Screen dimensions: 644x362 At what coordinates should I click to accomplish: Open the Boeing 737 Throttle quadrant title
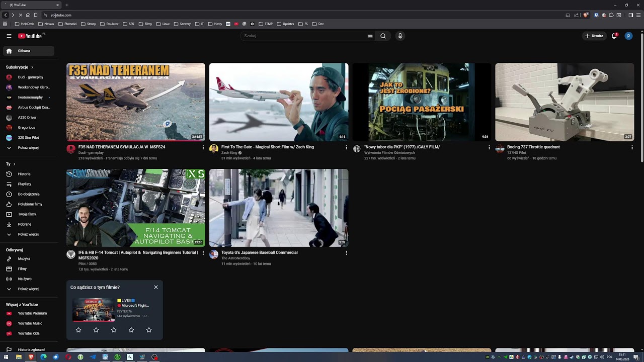pos(533,147)
